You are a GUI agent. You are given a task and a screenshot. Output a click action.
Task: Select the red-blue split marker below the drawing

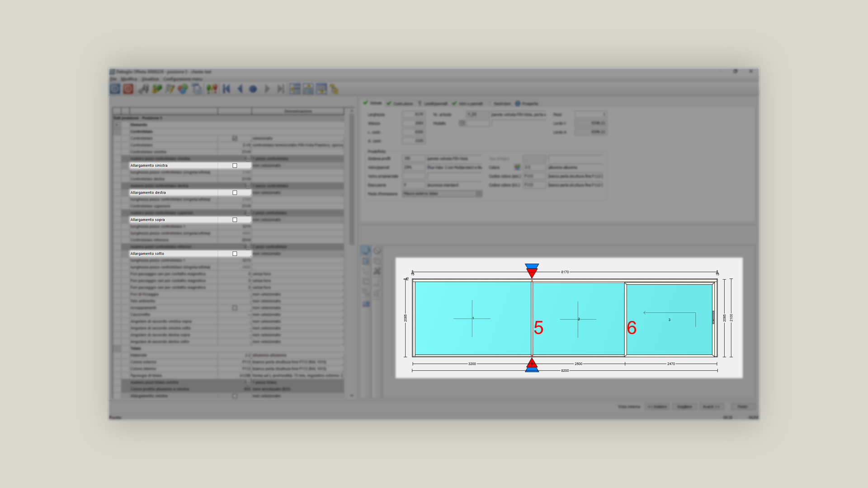[x=532, y=365]
